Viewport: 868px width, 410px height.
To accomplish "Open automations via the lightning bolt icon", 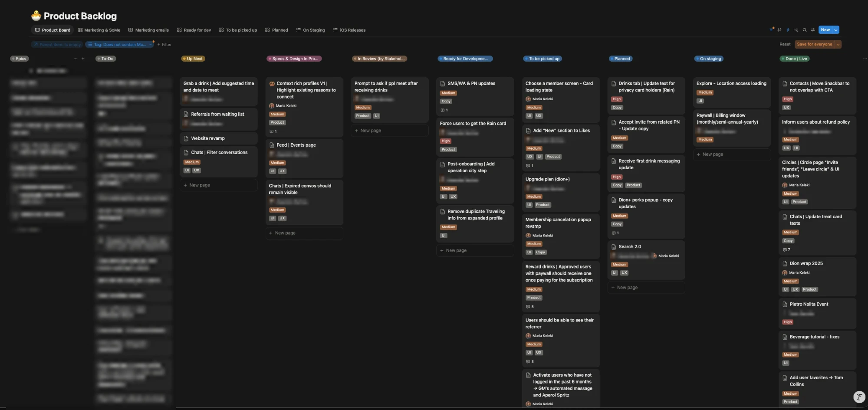I will point(788,30).
